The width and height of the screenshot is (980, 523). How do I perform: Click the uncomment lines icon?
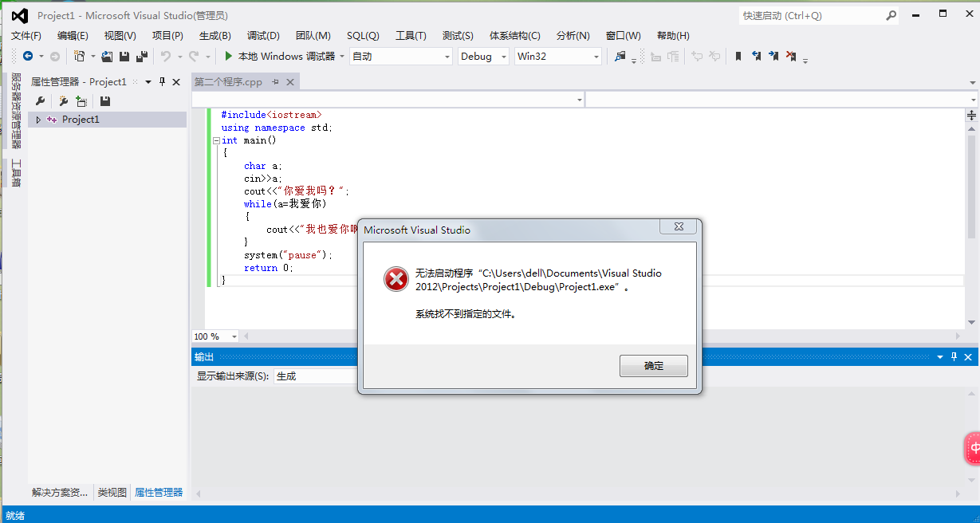(x=714, y=57)
